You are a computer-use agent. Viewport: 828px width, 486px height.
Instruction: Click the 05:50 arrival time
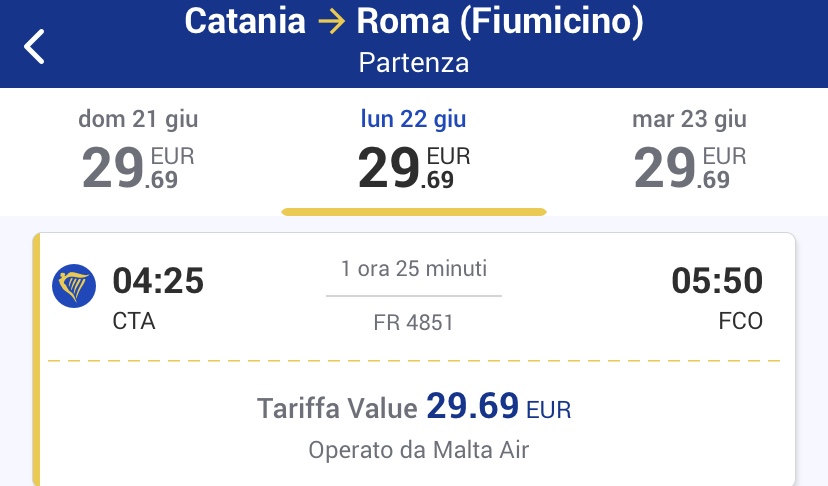[x=717, y=281]
